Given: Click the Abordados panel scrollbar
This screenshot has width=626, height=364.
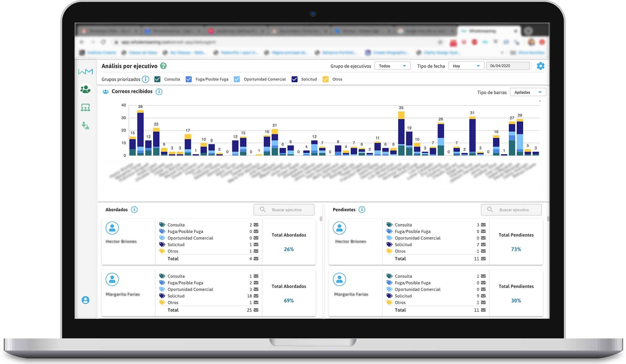Looking at the screenshot, I should pyautogui.click(x=321, y=219).
